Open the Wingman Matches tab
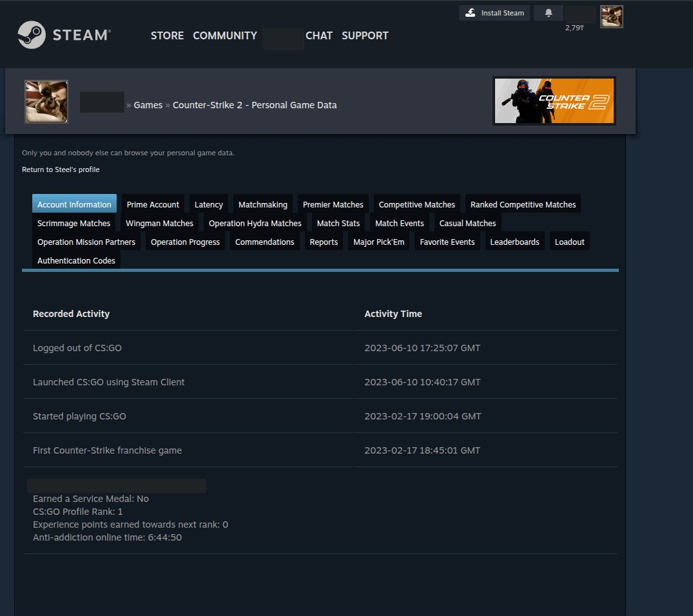 click(x=159, y=223)
